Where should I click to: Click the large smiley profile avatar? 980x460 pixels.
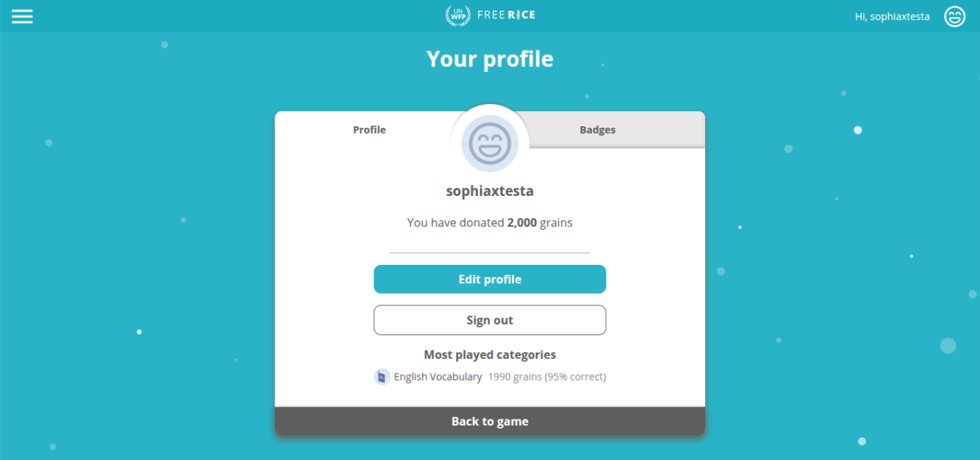point(490,143)
